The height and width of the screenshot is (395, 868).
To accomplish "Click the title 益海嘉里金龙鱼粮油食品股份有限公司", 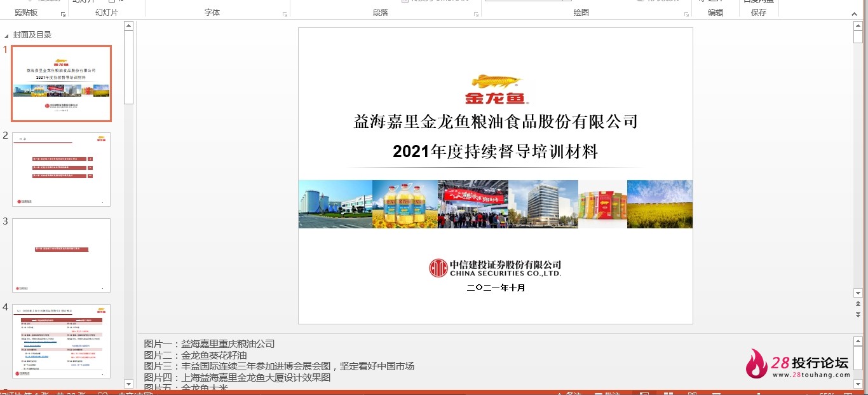I will (x=496, y=121).
